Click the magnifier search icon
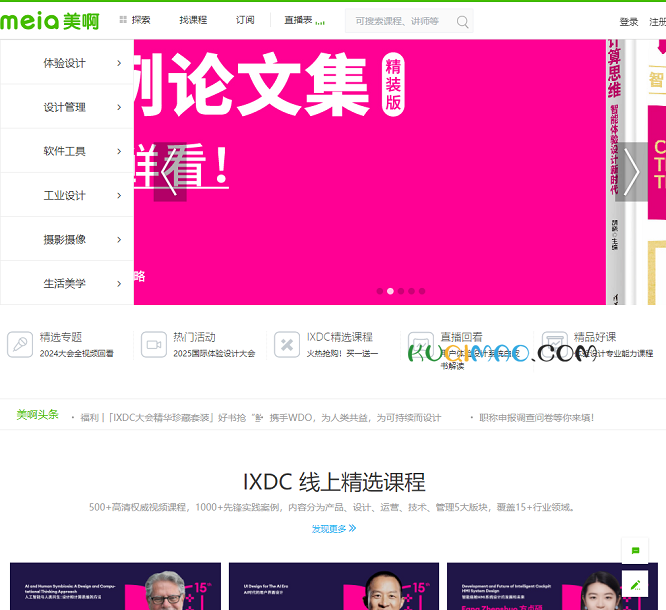Viewport: 666px width, 610px height. coord(463,21)
